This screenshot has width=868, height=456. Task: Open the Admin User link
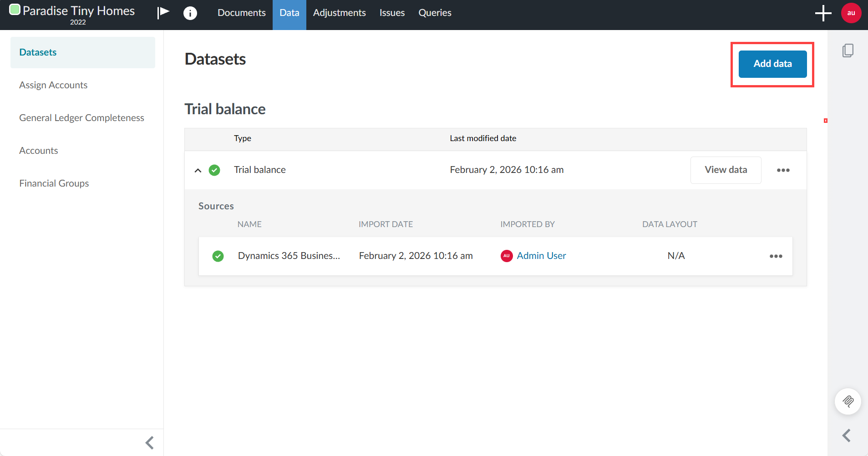click(x=541, y=256)
